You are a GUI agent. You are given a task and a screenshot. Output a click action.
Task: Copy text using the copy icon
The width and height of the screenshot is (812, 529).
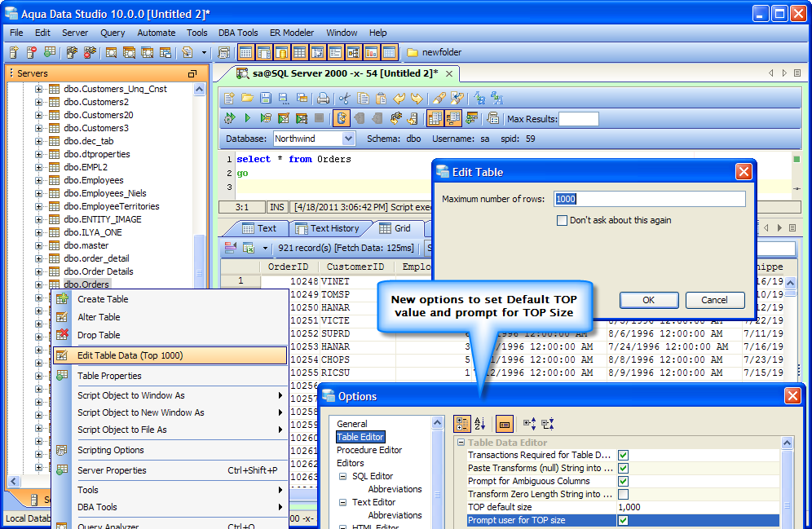363,98
